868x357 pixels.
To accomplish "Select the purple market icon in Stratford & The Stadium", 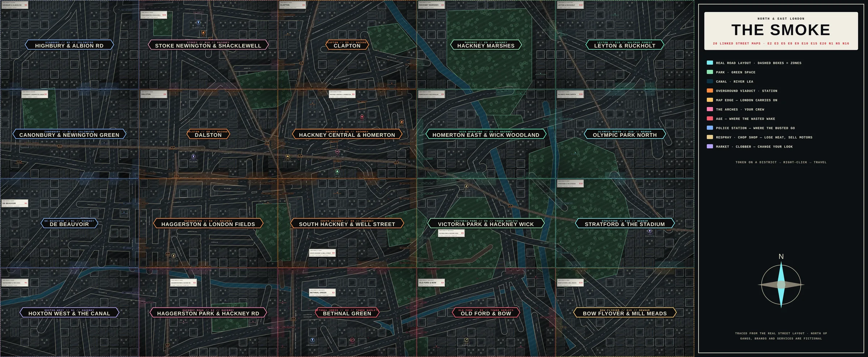I will (x=650, y=231).
